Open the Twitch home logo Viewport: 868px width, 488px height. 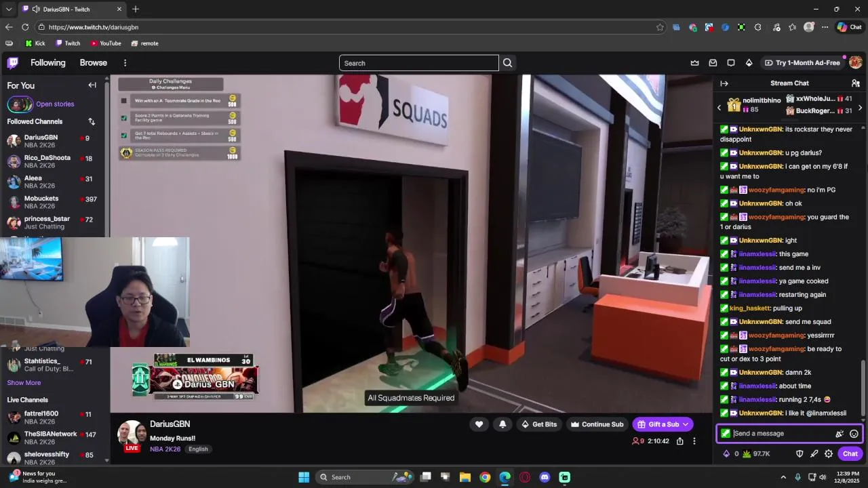pos(13,63)
